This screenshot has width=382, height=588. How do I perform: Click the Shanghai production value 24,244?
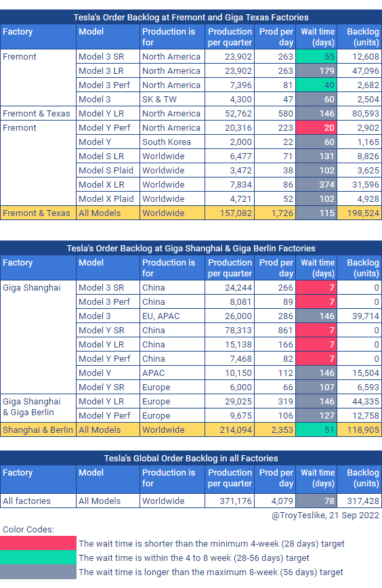point(230,288)
